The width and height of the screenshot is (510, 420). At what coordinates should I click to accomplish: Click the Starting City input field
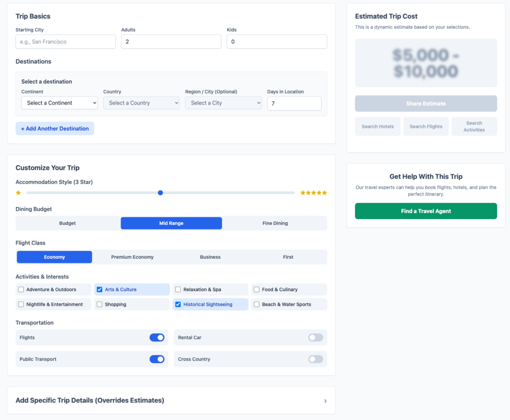66,42
